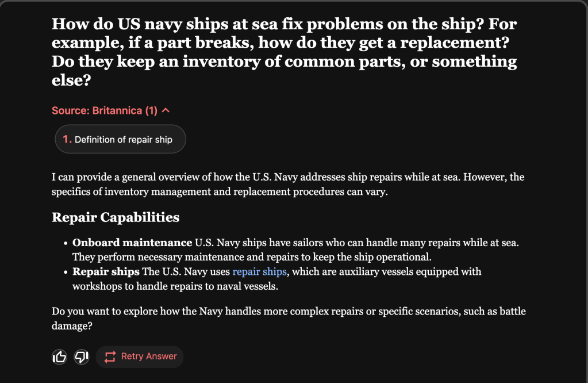Click the question title about US navy ships
588x383 pixels.
[284, 51]
